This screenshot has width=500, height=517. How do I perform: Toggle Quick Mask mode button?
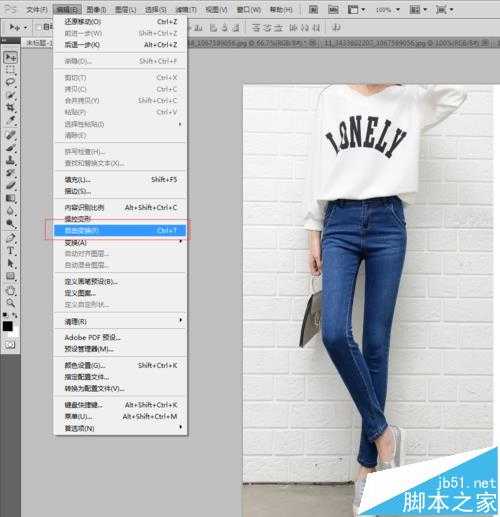coord(10,344)
